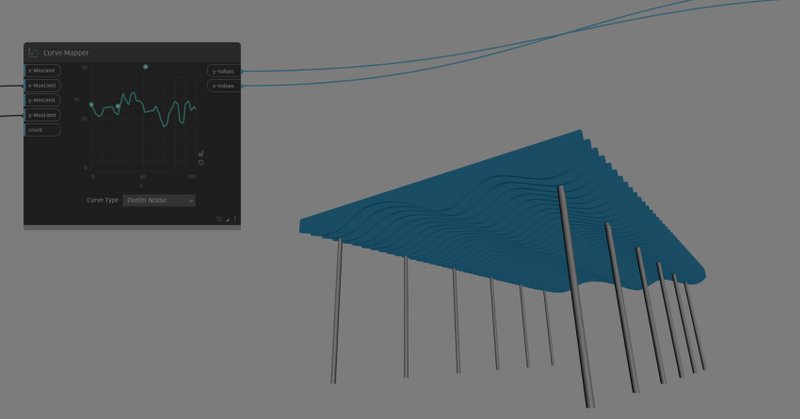Click the count input port
The image size is (800, 419).
point(42,130)
